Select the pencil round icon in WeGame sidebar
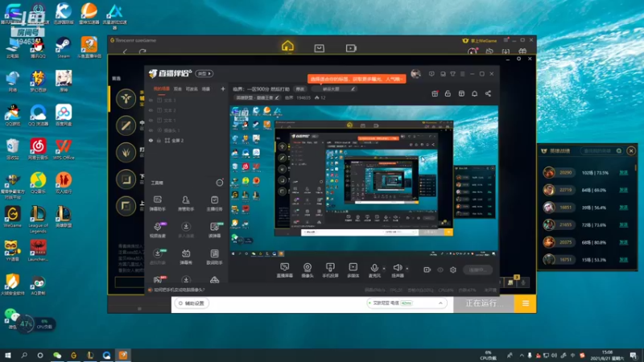This screenshot has width=644, height=362. pos(126,125)
